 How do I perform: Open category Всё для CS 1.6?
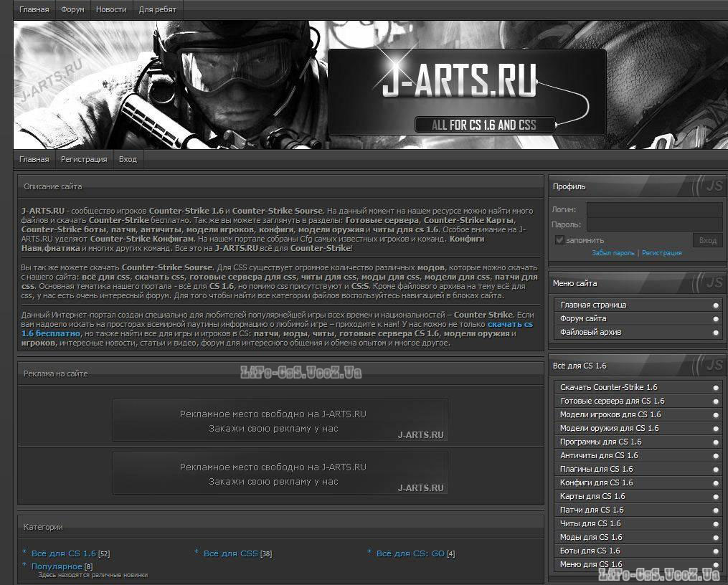(64, 553)
